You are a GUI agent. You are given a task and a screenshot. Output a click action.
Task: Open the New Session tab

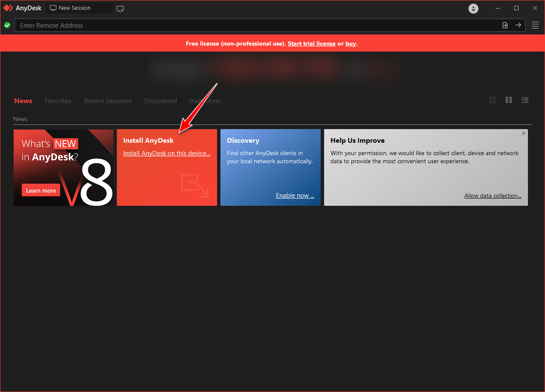pyautogui.click(x=80, y=8)
